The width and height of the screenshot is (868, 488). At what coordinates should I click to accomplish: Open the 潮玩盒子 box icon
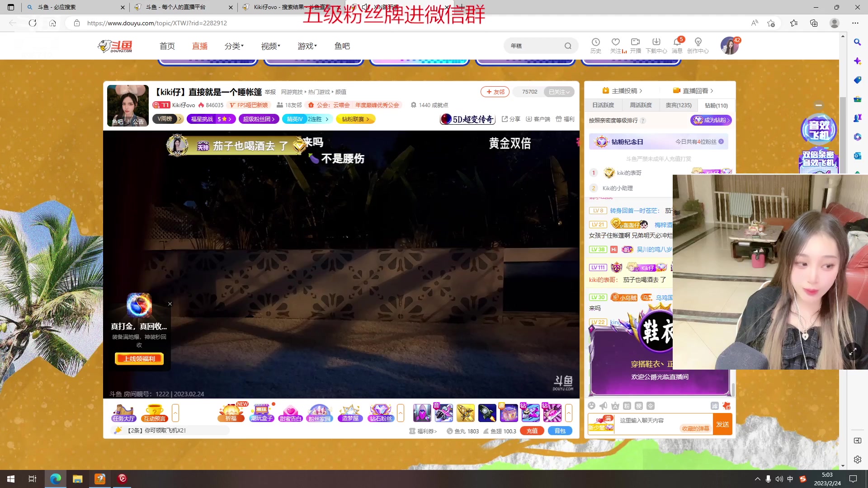tap(262, 413)
